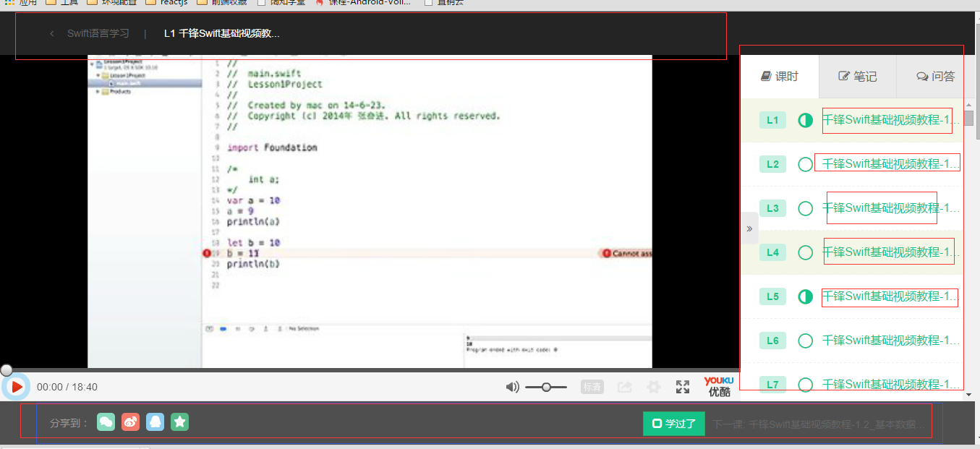Click the L1 千锋Swift基础视频教... header title

pos(221,33)
